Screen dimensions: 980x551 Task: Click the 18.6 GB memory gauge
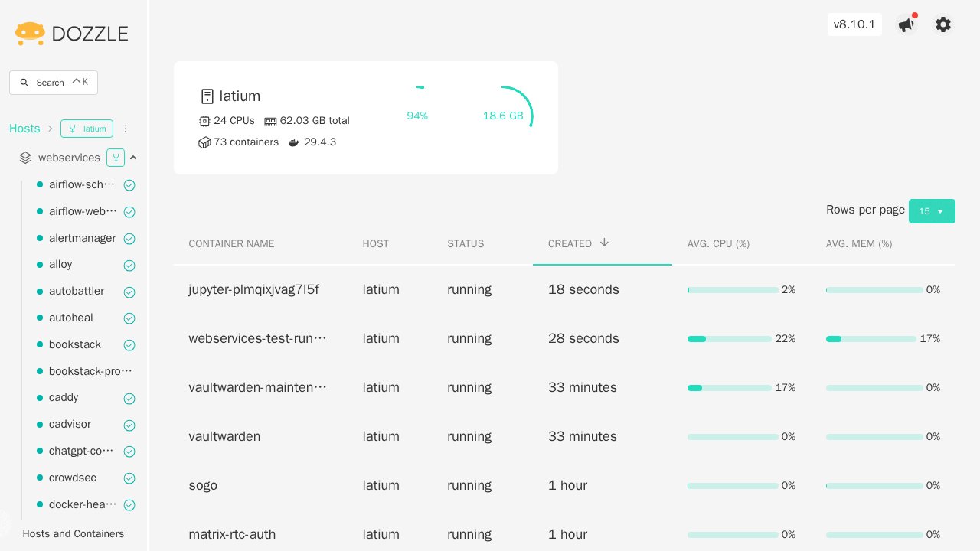503,116
